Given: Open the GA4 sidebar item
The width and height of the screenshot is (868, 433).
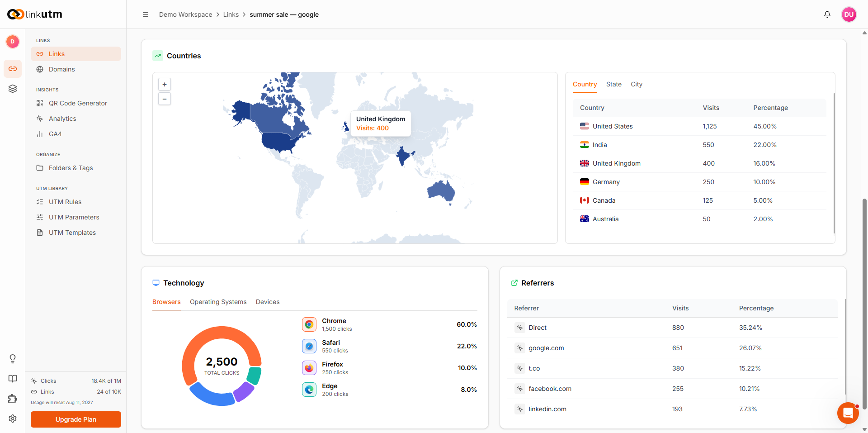Looking at the screenshot, I should 76,134.
